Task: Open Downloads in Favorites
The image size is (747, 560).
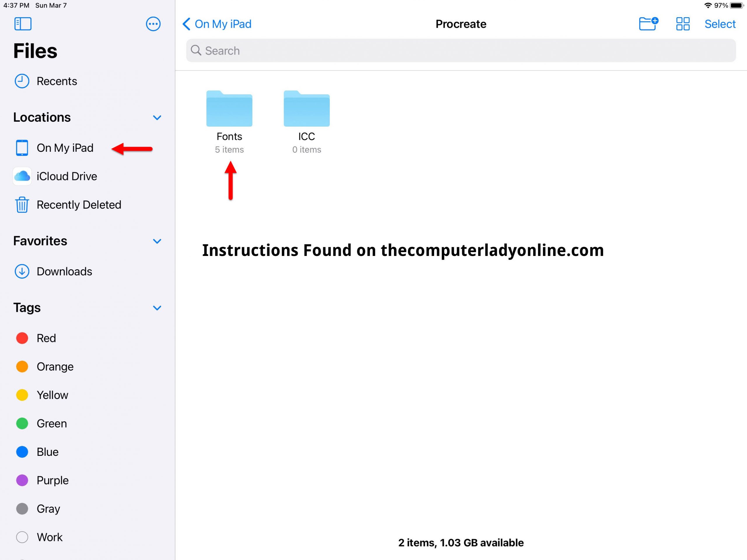Action: click(64, 271)
